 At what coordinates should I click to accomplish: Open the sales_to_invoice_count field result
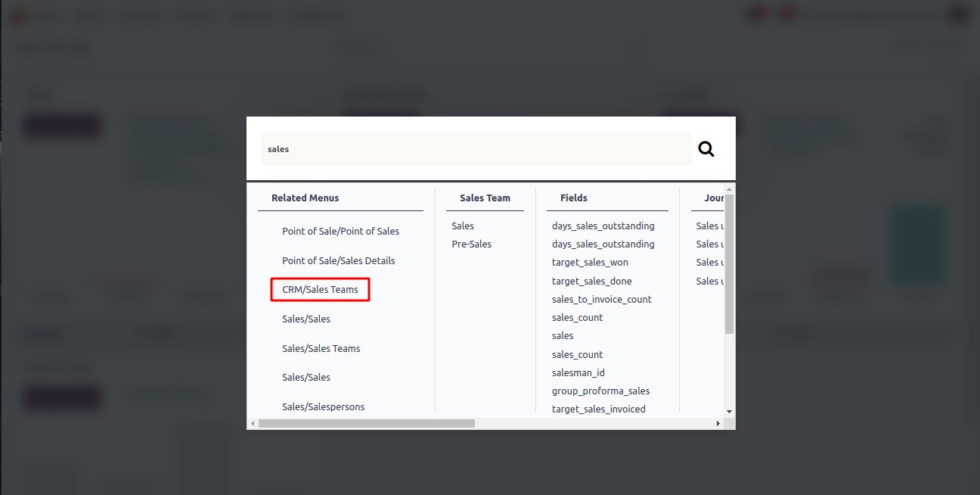(x=601, y=300)
